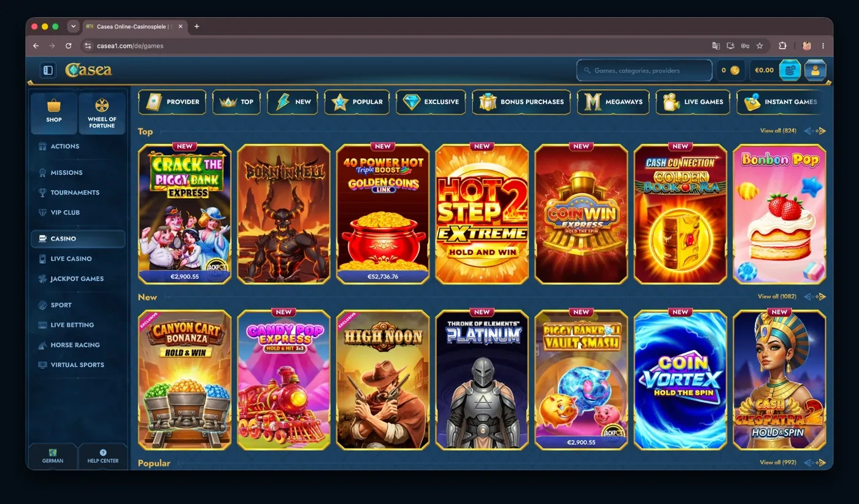View all 992 Popular games
Screen dimensions: 859x504
pyautogui.click(x=778, y=462)
